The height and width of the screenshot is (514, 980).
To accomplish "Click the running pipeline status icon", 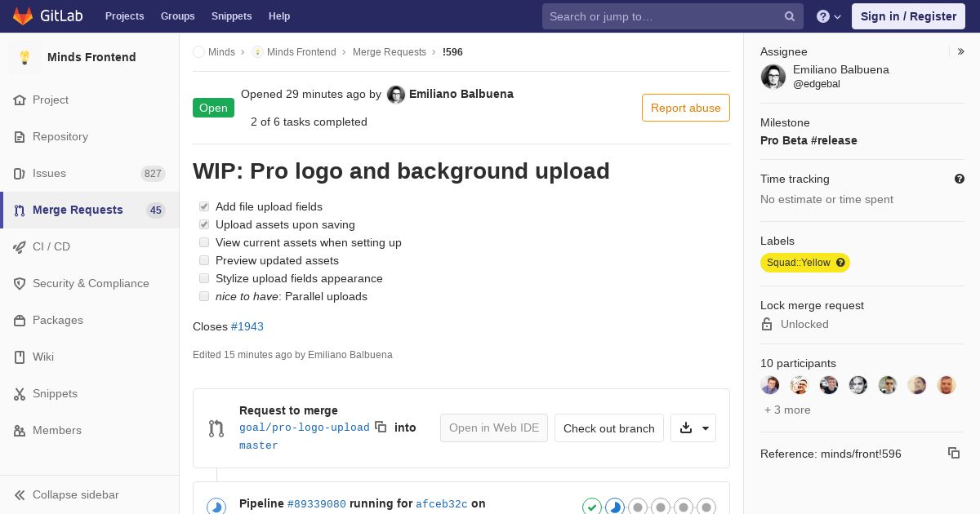I will [216, 507].
